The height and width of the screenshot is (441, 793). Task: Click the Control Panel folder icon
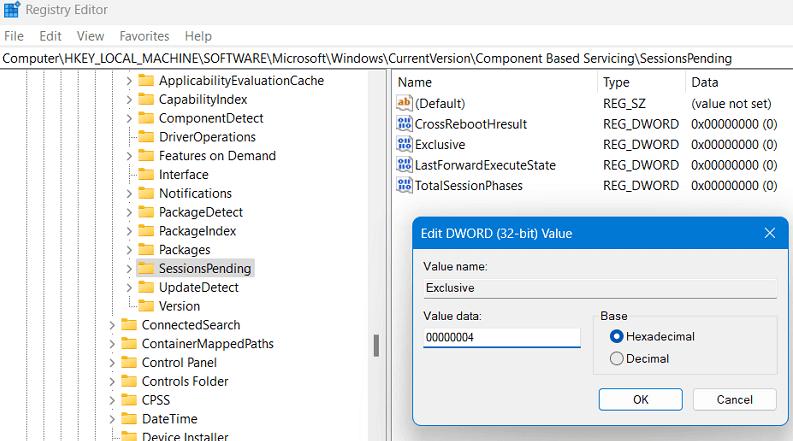tap(129, 362)
